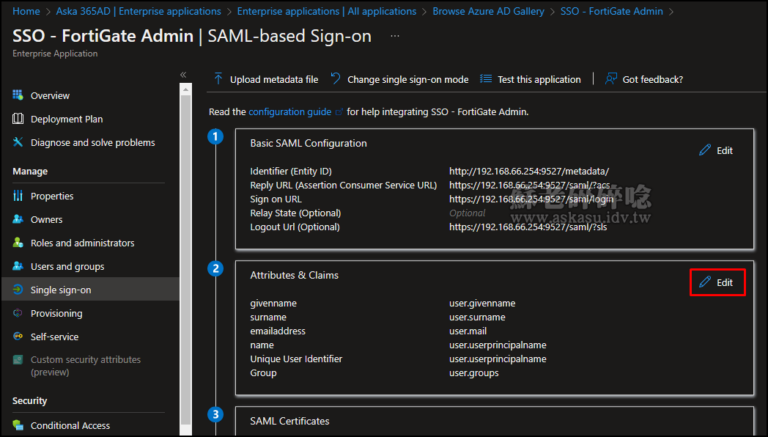Go to Users and groups
This screenshot has width=768, height=437.
[66, 266]
